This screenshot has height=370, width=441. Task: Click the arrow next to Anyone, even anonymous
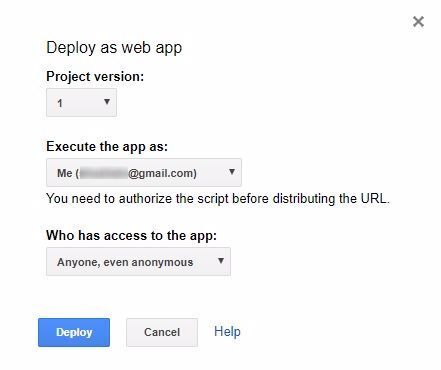coord(221,261)
